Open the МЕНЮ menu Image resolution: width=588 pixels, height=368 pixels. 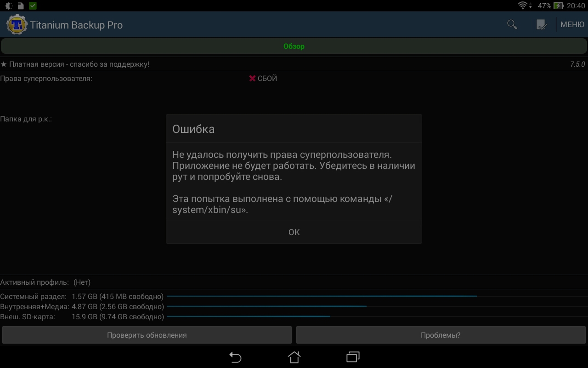pyautogui.click(x=572, y=25)
